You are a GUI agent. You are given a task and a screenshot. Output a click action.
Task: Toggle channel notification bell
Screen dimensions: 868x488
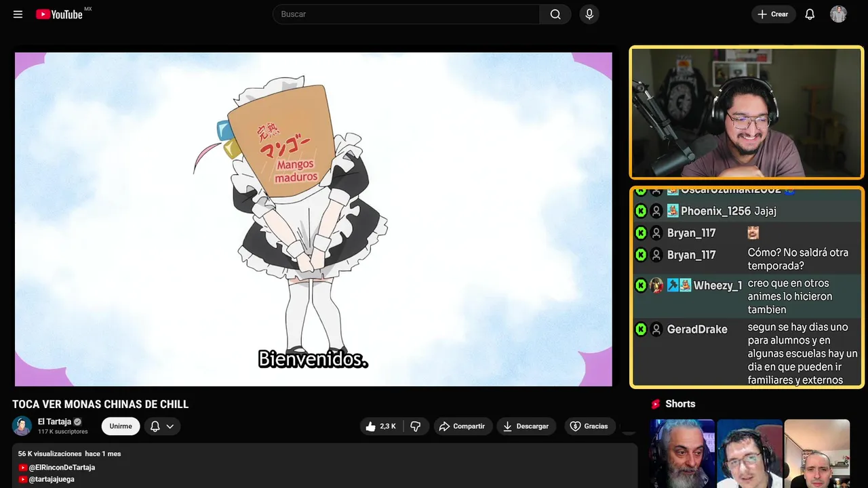click(x=155, y=426)
